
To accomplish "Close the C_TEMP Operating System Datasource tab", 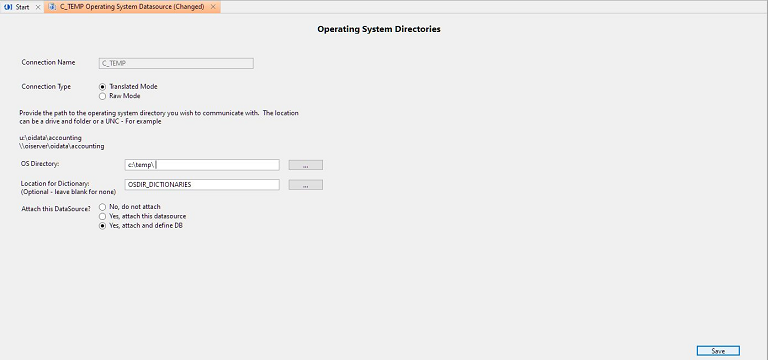I will pyautogui.click(x=213, y=7).
